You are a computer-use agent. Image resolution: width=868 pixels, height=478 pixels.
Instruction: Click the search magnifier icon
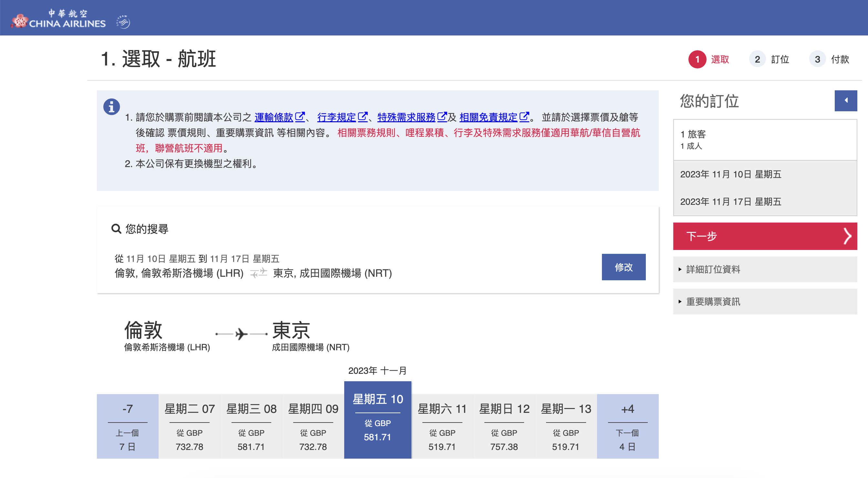(x=116, y=229)
